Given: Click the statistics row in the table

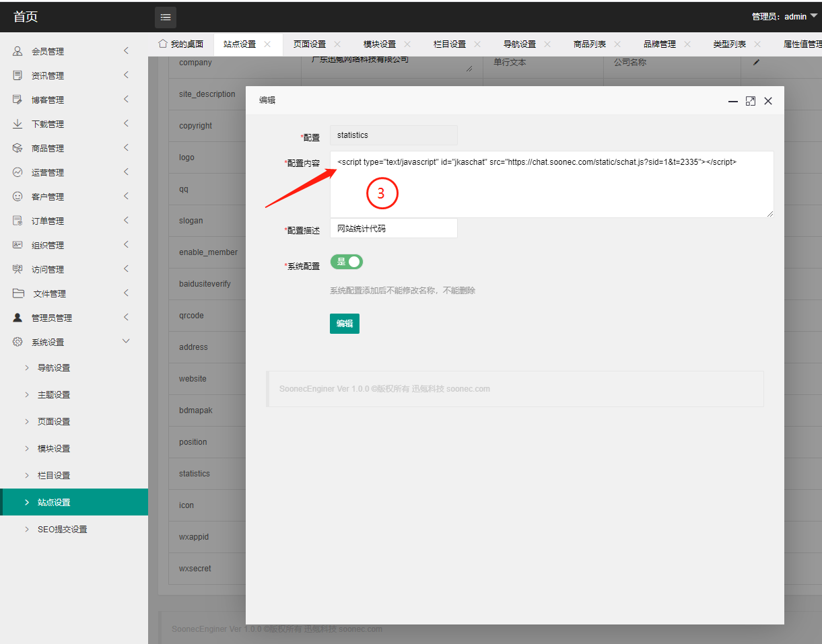Looking at the screenshot, I should 195,474.
